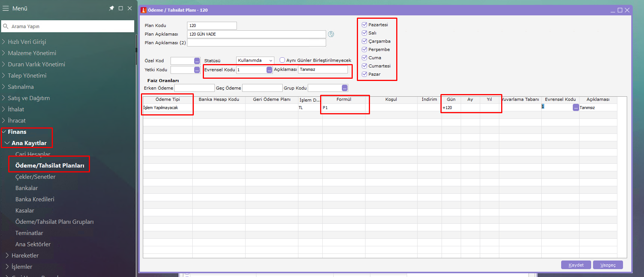Click the Erken Ödeme rate field
Image resolution: width=644 pixels, height=277 pixels.
[194, 88]
